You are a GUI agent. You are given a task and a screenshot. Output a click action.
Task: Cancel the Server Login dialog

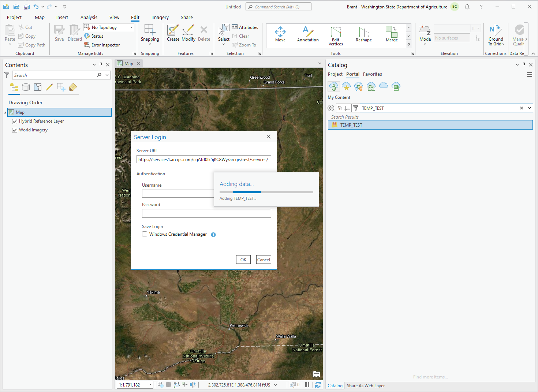264,260
